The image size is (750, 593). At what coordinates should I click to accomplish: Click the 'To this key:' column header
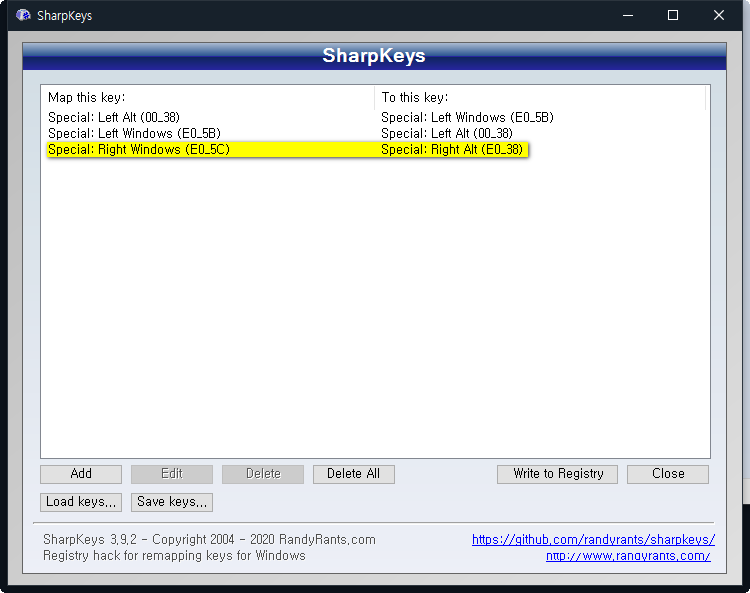[540, 98]
